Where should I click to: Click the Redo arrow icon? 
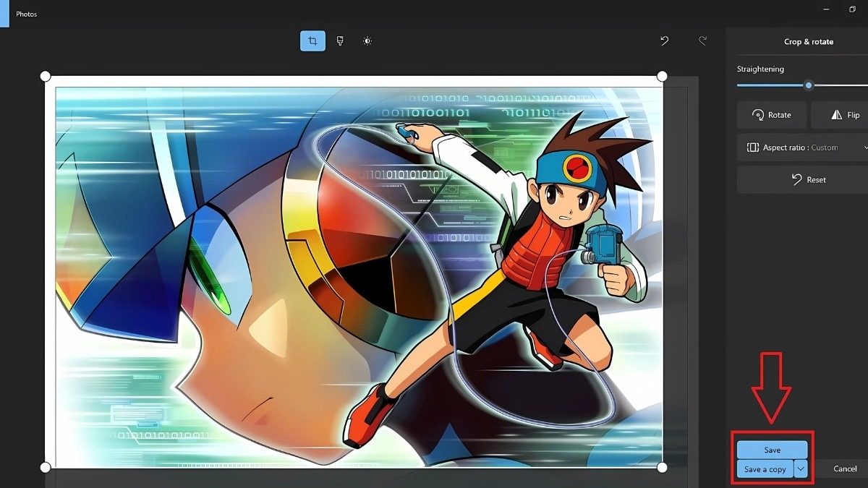[x=702, y=41]
